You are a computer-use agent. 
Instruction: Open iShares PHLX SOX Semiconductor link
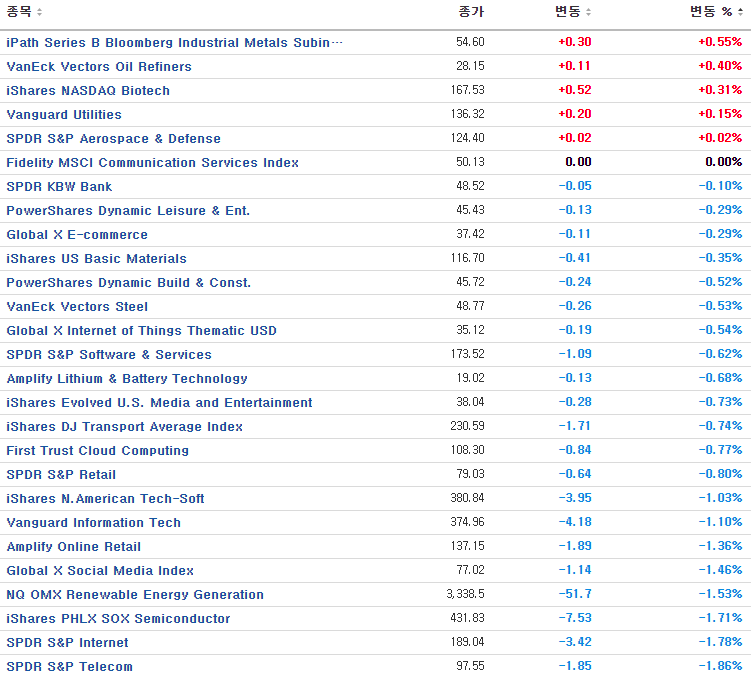click(x=118, y=618)
